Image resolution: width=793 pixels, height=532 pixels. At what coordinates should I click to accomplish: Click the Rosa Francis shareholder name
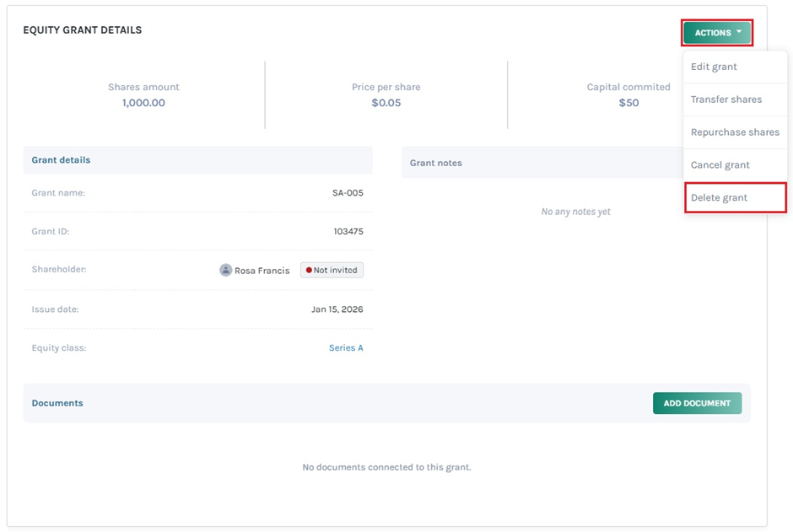(x=262, y=271)
